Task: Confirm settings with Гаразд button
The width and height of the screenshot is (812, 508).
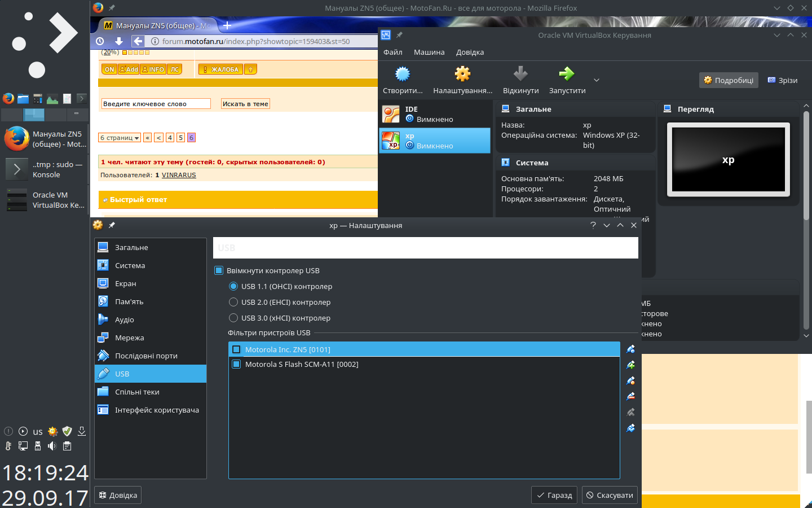Action: coord(555,495)
